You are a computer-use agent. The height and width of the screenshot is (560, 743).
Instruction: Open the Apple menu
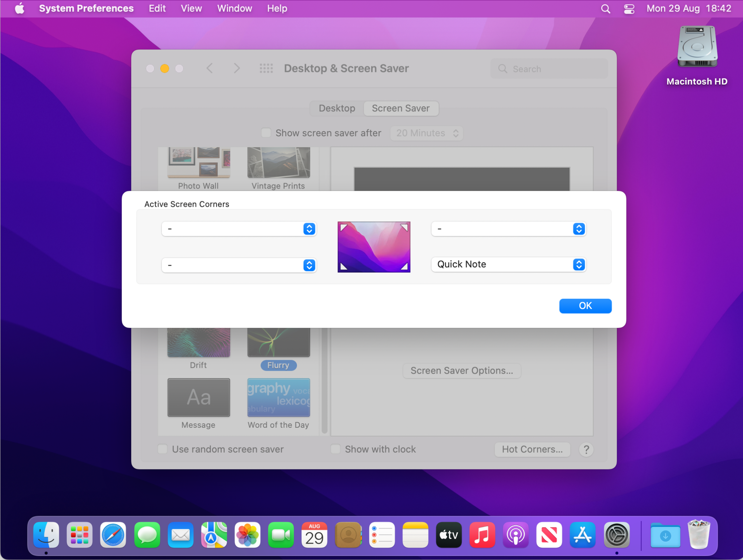pyautogui.click(x=19, y=8)
